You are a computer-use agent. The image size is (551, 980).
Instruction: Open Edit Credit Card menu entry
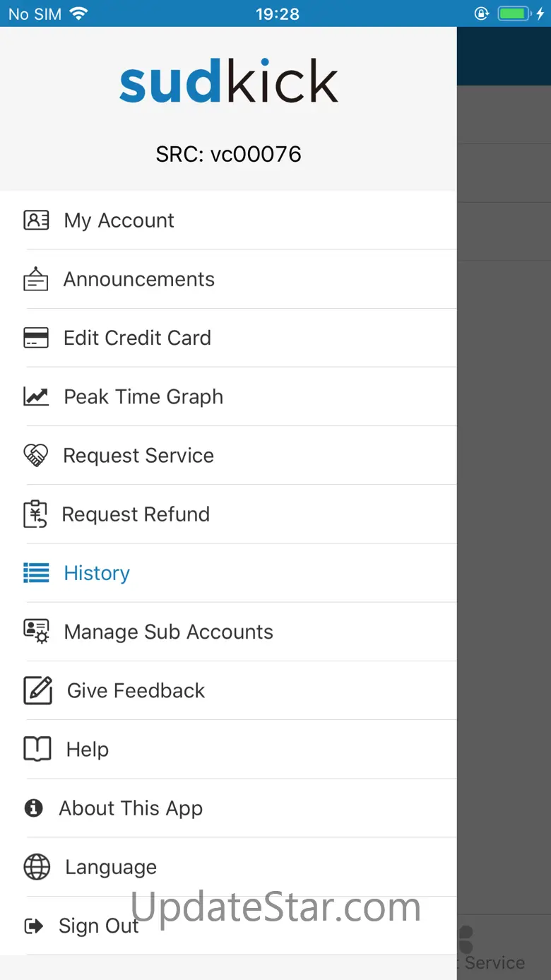(x=137, y=338)
